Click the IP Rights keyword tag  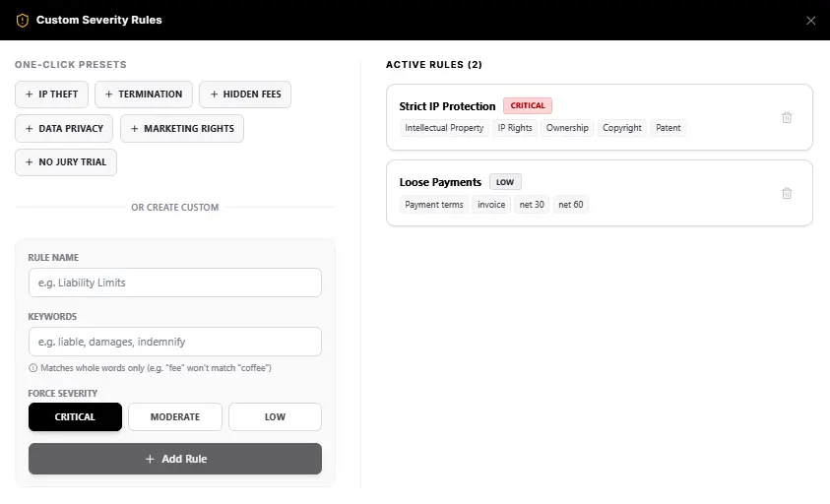point(515,128)
